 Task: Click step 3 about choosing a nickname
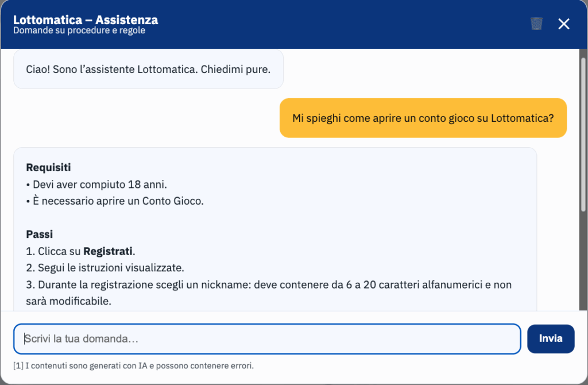tap(269, 292)
